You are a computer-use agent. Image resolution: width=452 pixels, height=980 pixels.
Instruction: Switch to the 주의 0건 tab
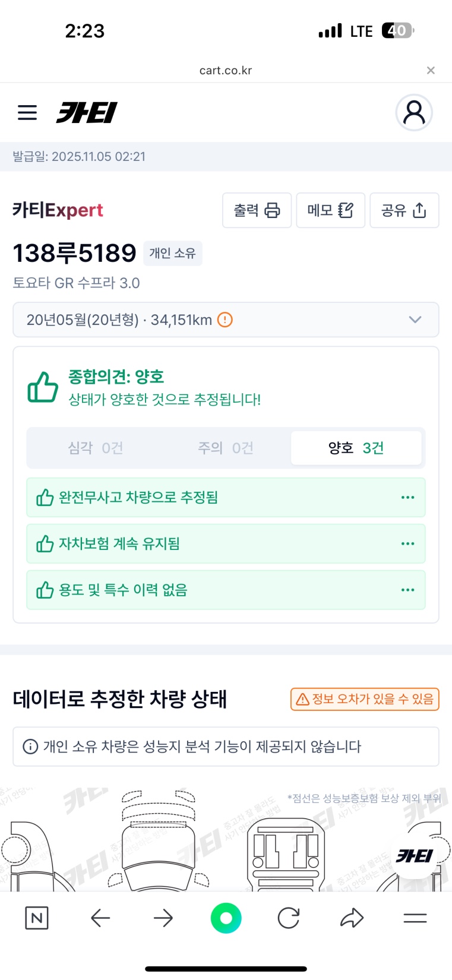coord(226,448)
